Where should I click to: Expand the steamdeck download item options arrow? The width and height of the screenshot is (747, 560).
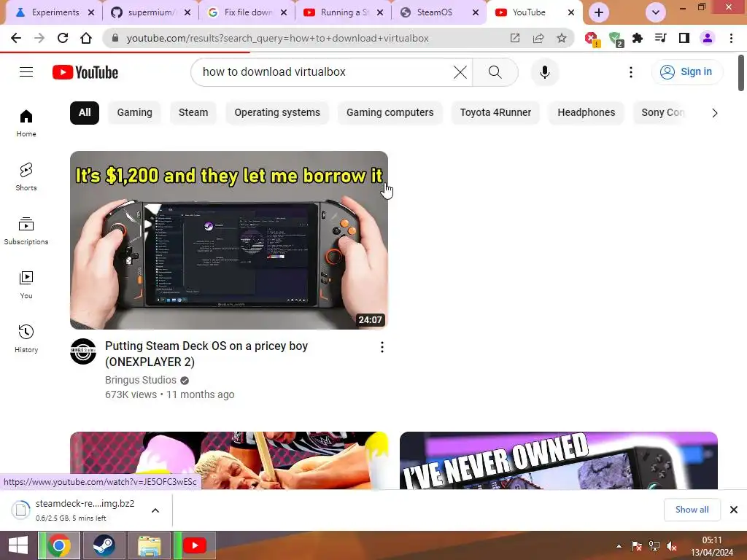click(155, 510)
